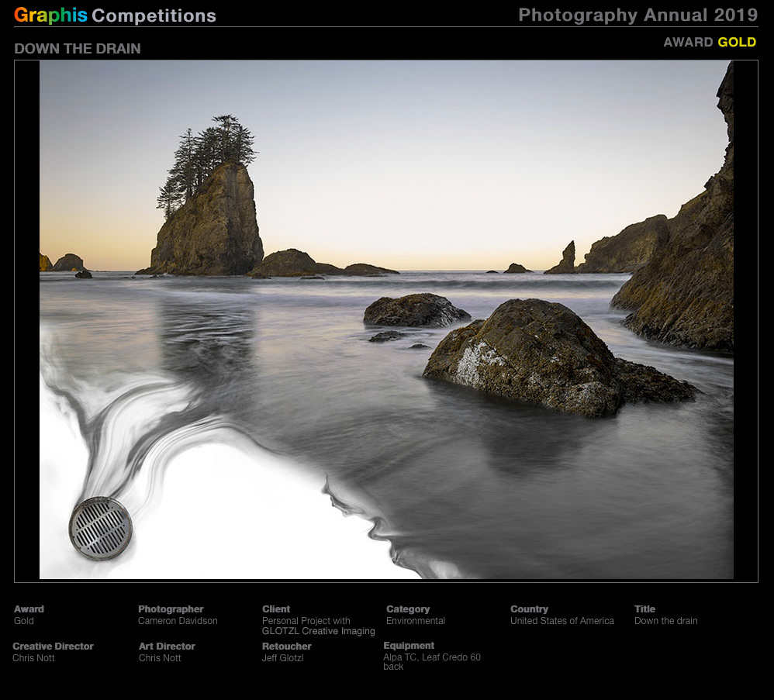Click the Equipment field label
The width and height of the screenshot is (774, 700).
click(409, 645)
